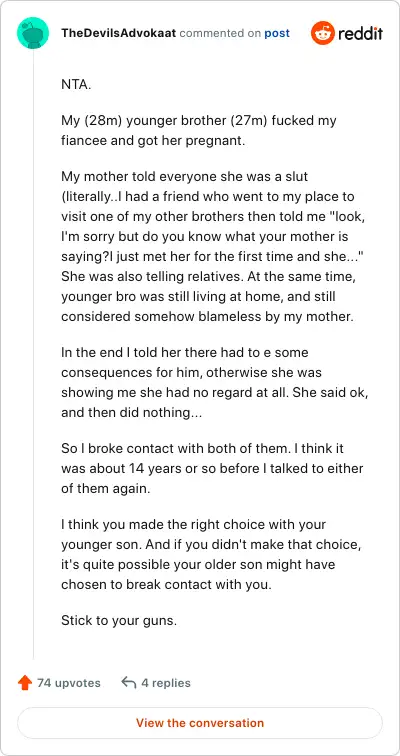Open the "4 replies" label
The width and height of the screenshot is (400, 756).
point(166,683)
